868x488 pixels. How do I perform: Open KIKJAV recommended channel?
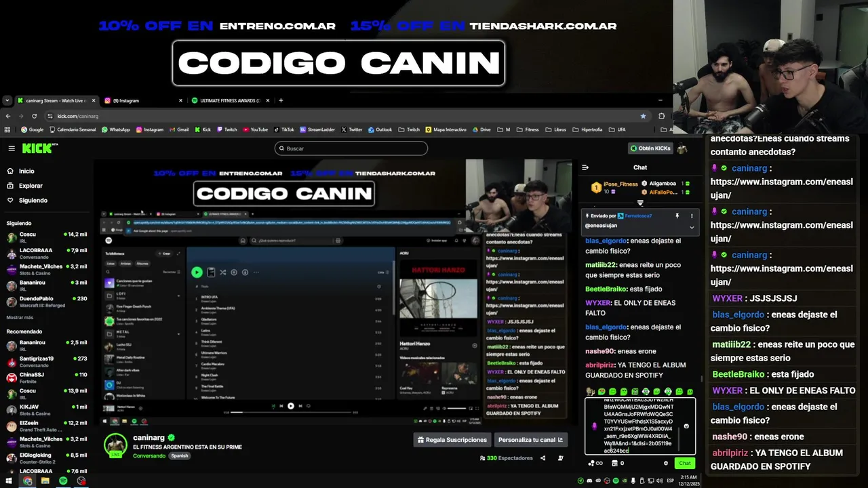point(46,409)
